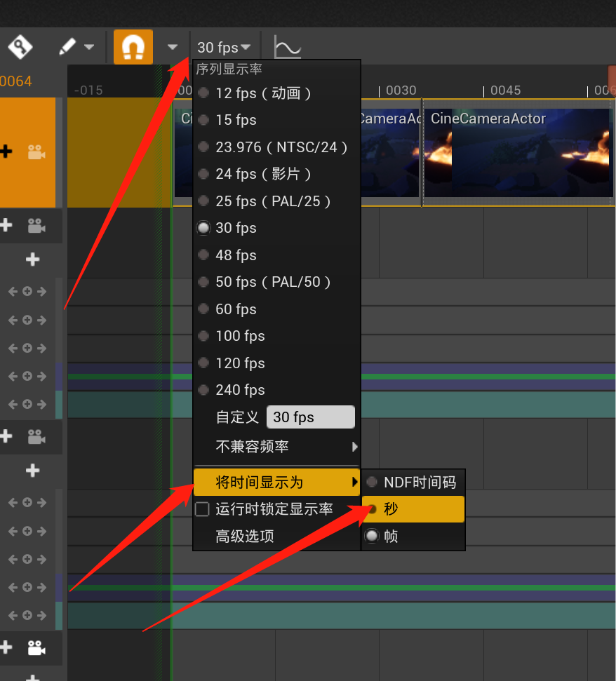Enable 运行时锁定显示率 checkbox
Image resolution: width=616 pixels, height=681 pixels.
202,508
